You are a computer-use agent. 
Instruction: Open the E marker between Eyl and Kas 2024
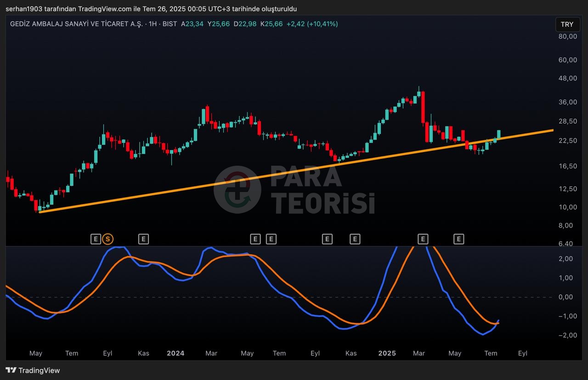(327, 239)
